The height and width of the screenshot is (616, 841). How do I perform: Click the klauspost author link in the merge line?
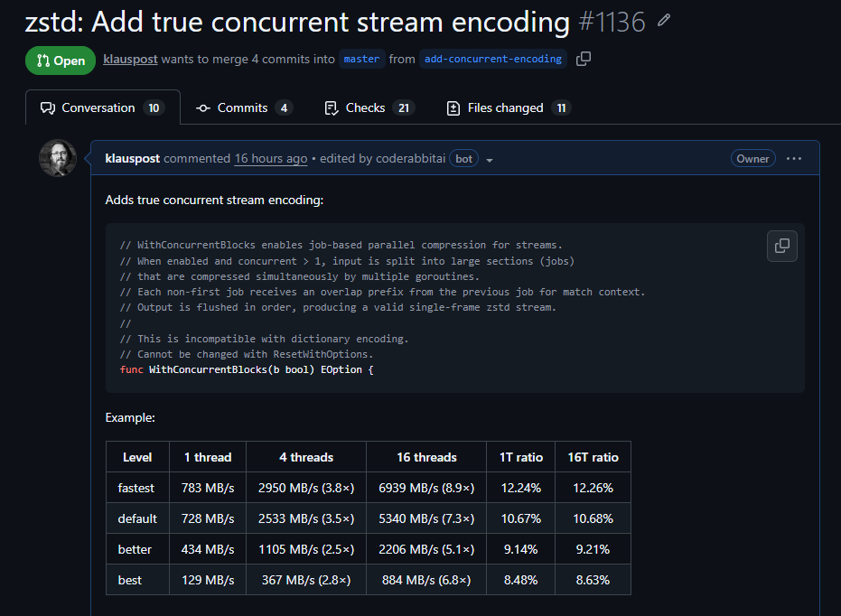click(130, 59)
